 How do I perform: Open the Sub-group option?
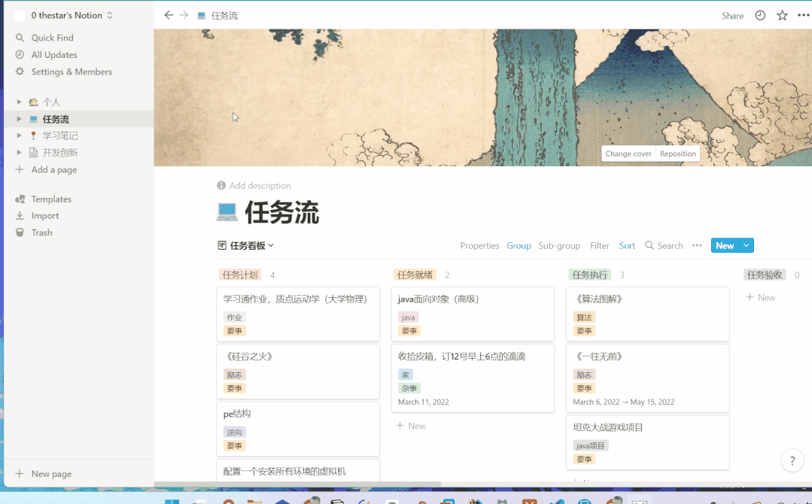pyautogui.click(x=559, y=245)
